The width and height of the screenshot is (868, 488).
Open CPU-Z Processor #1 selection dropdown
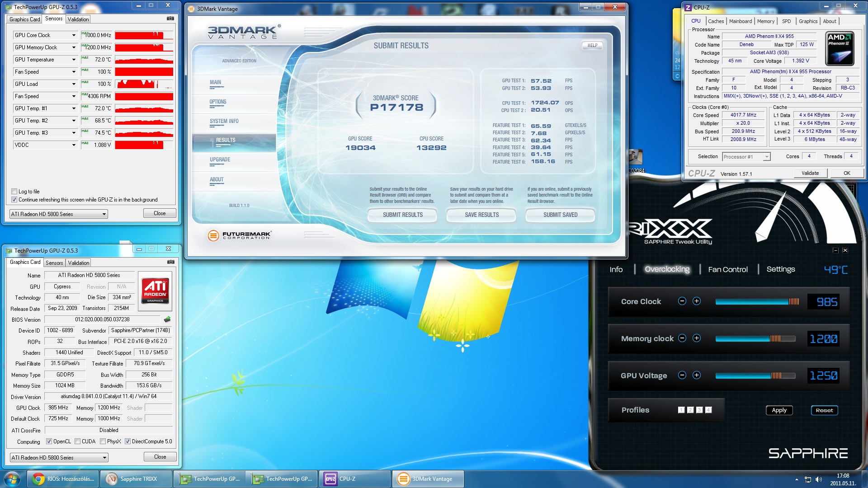pyautogui.click(x=746, y=157)
